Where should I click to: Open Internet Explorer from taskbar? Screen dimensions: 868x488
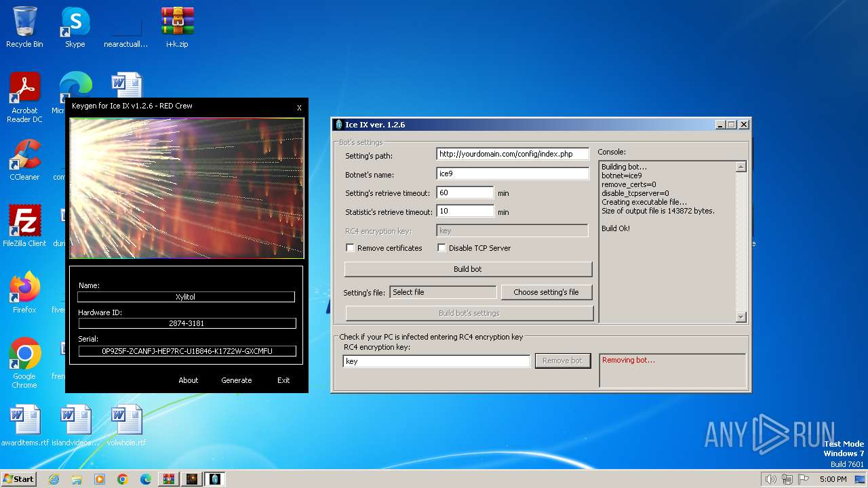[54, 479]
